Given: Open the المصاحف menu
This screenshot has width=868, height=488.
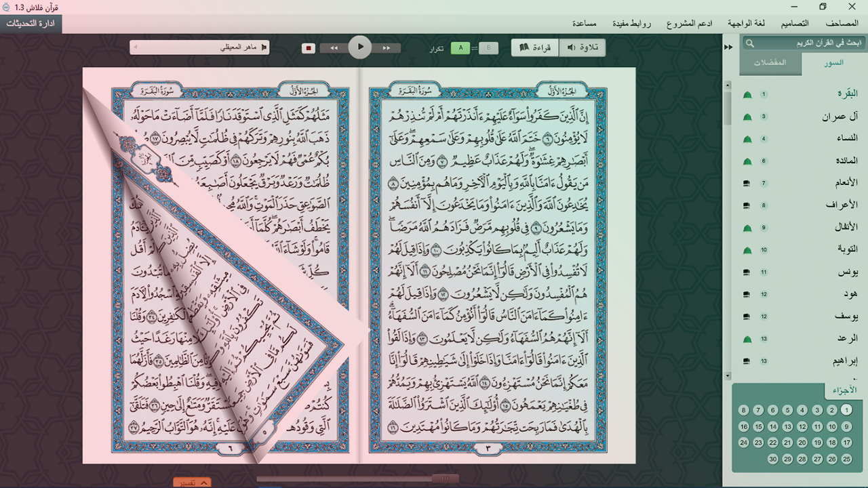Looking at the screenshot, I should (x=842, y=23).
